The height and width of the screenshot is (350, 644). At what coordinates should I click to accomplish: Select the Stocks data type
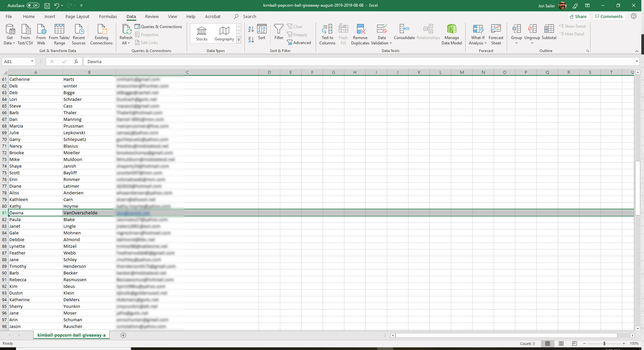click(202, 33)
